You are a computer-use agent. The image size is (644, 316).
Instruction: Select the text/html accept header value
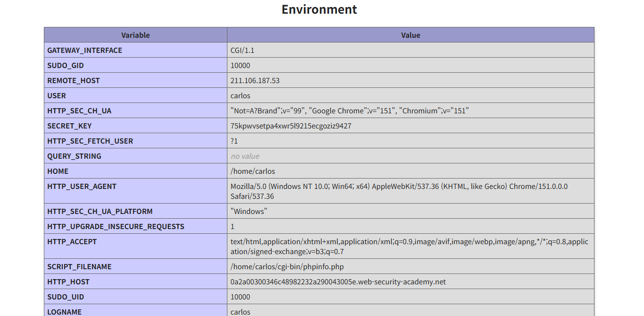(410, 247)
